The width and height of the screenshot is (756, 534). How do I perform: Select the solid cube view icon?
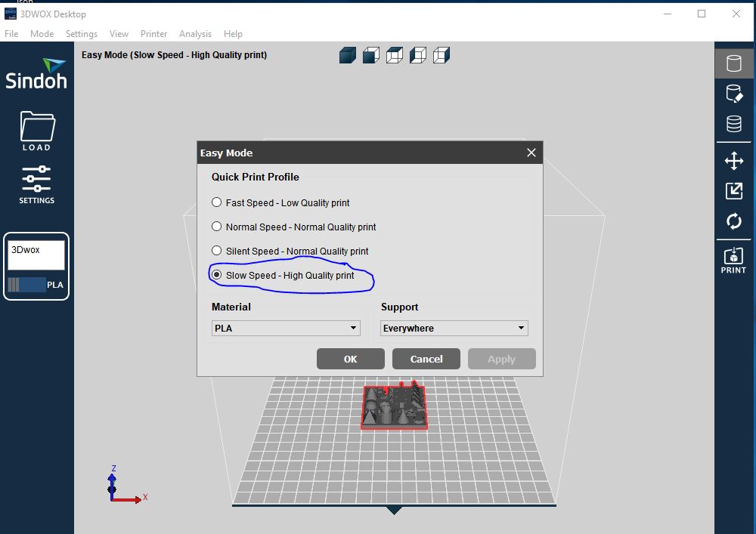[348, 55]
